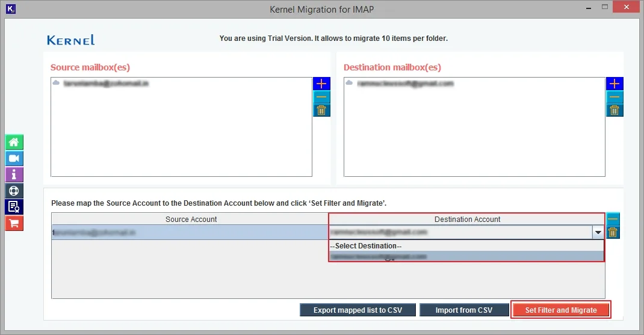644x335 pixels.
Task: Click the Kernel logo
Action: pyautogui.click(x=70, y=40)
